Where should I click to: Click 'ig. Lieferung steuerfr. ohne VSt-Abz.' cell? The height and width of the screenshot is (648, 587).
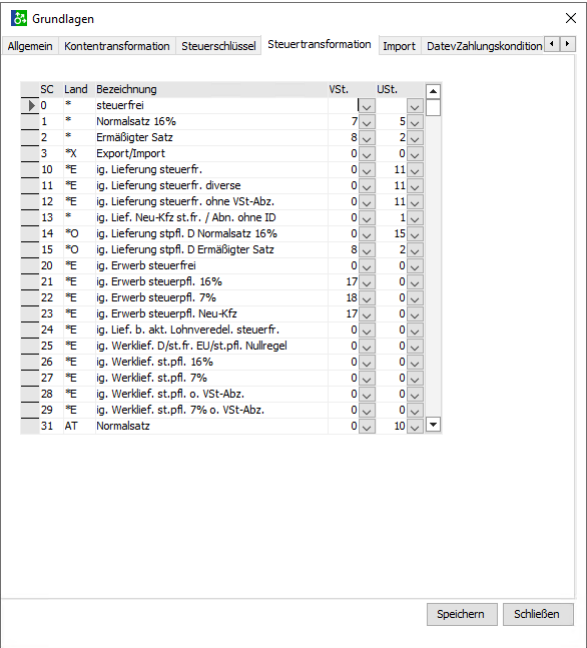211,202
